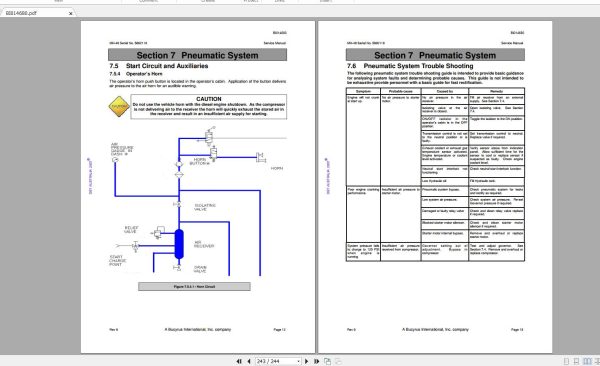
Task: Click the 'RELIEF VALVE' diagram label
Action: (131, 229)
